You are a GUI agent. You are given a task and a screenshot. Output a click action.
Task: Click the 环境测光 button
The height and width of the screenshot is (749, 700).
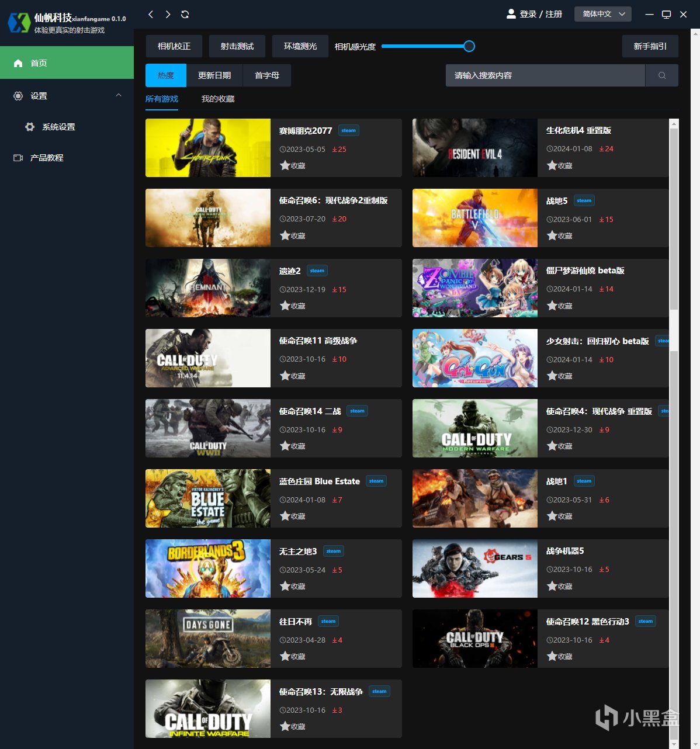pos(300,46)
